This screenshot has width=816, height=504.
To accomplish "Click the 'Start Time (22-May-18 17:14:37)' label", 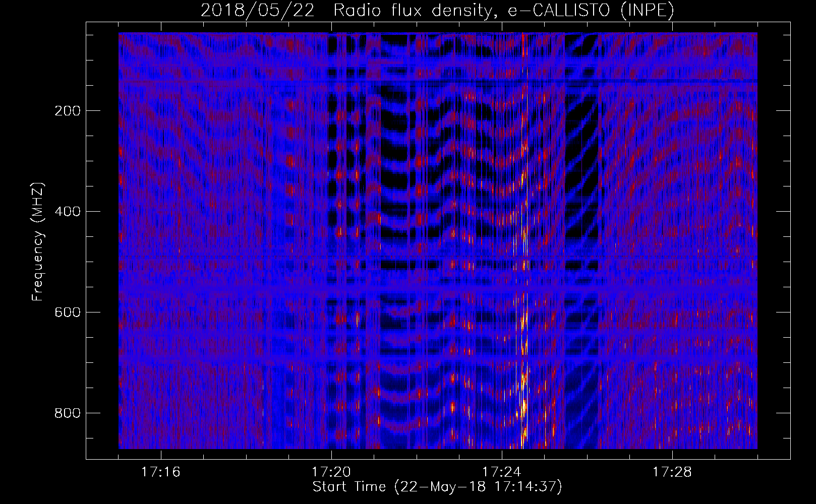I will tap(437, 487).
